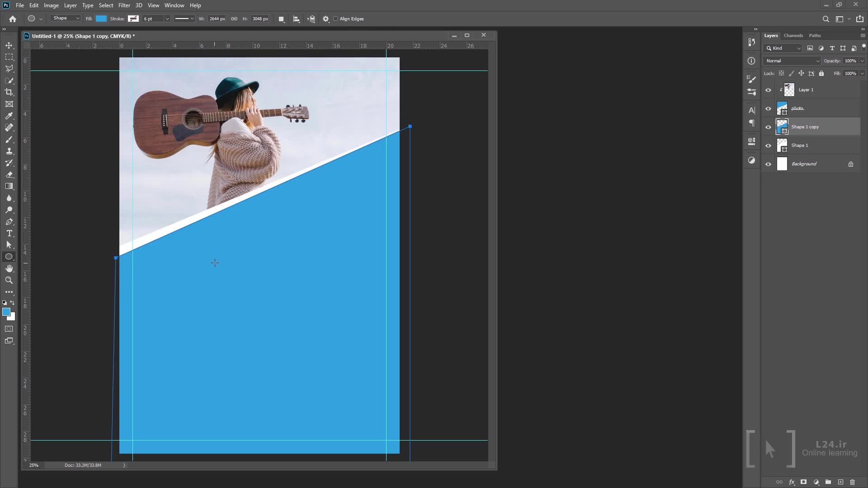Select the Move tool

[x=9, y=46]
